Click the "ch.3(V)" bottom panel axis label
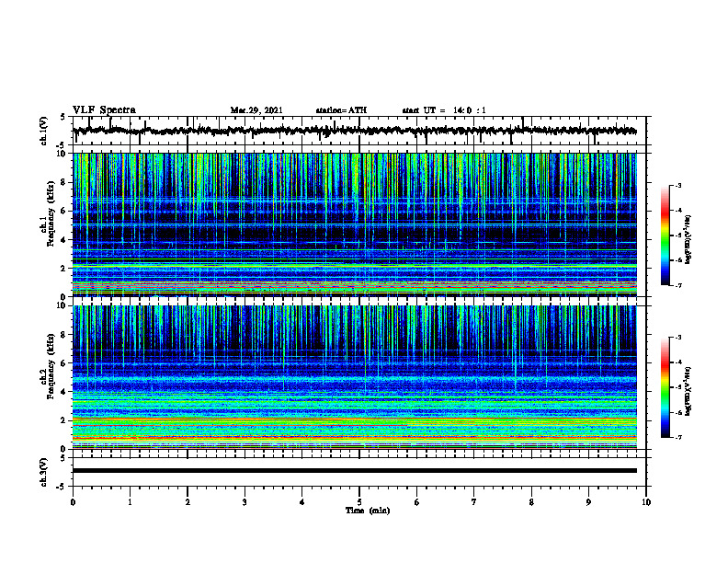Viewport: 728px width, 563px height. tap(44, 472)
